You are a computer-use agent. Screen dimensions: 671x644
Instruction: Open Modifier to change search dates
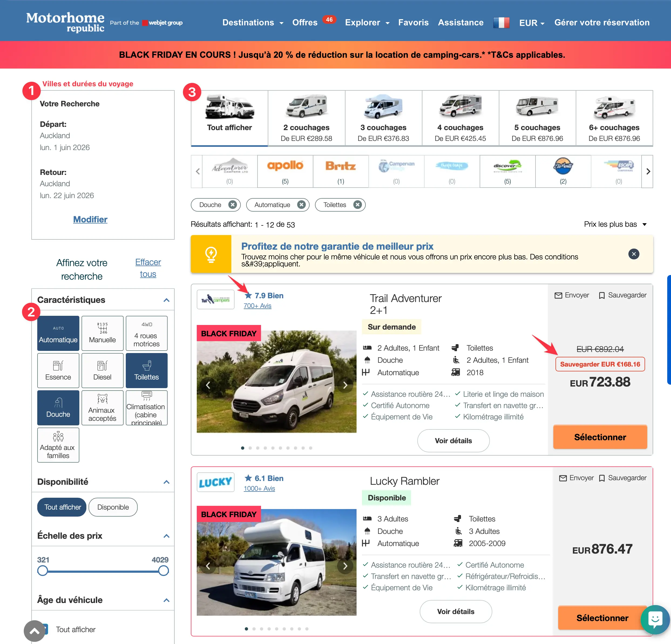90,219
